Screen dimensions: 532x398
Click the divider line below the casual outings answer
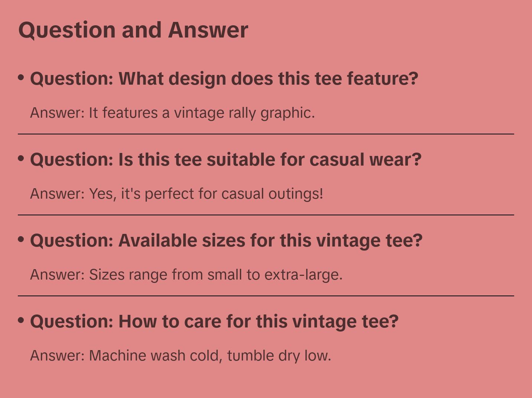[266, 215]
